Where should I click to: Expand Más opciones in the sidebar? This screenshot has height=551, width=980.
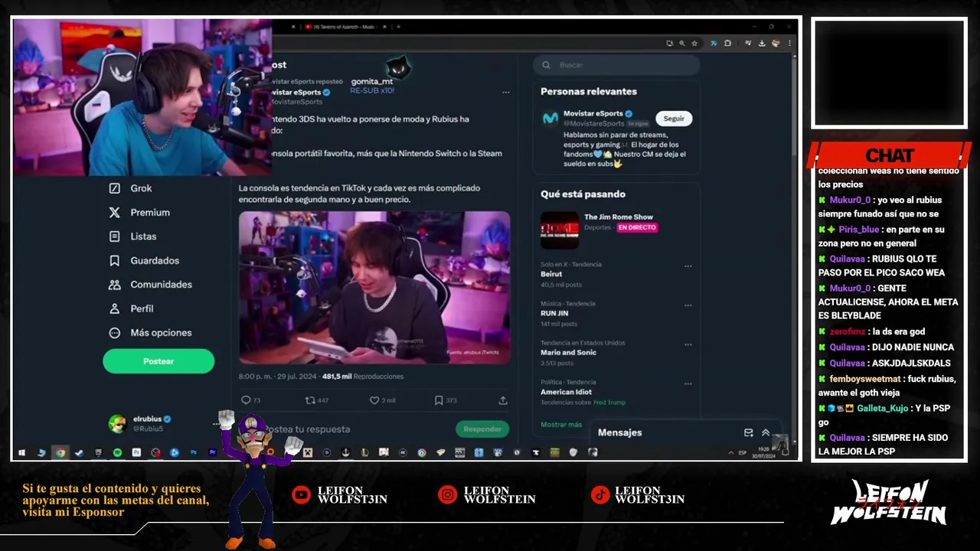coord(150,333)
